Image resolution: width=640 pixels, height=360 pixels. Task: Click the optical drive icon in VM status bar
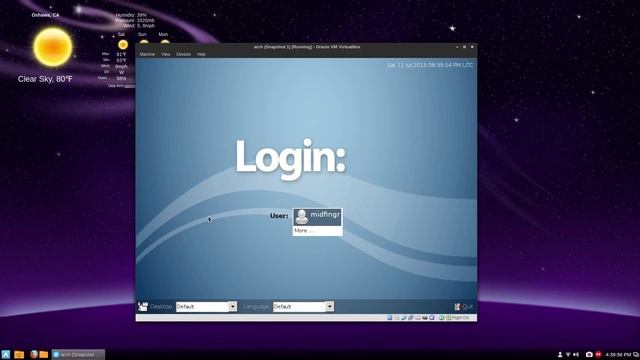click(396, 318)
